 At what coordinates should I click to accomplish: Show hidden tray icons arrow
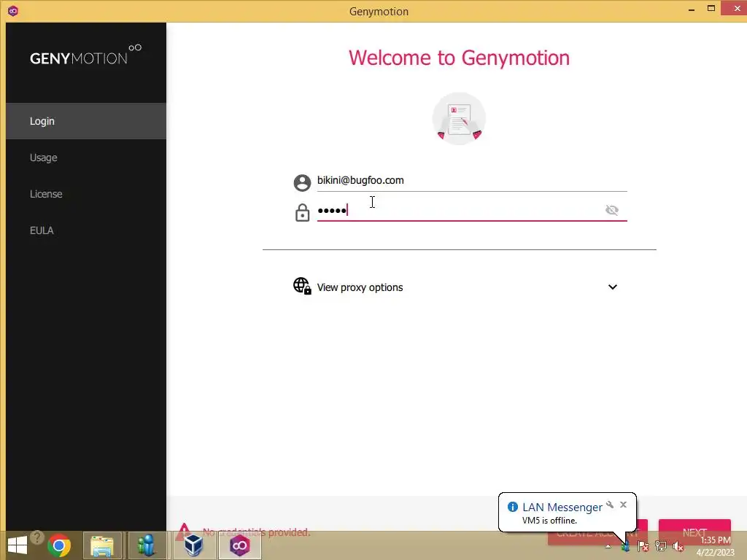point(608,546)
